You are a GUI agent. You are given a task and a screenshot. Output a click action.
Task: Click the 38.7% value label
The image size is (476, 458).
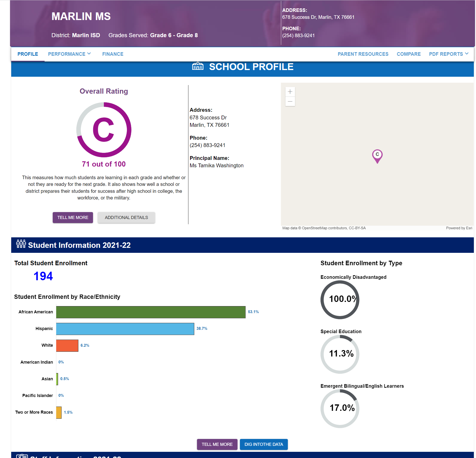[x=202, y=329]
